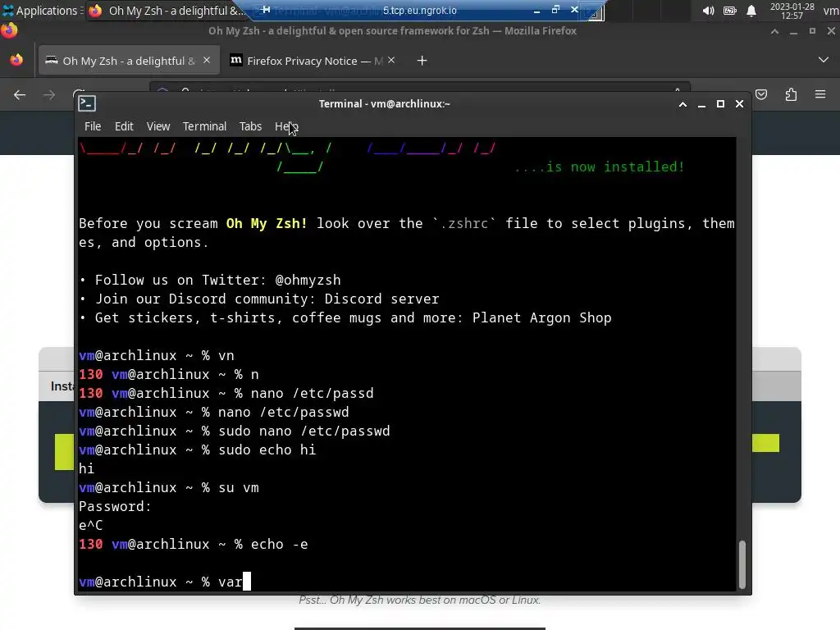Click the 'echo -e' command line
This screenshot has width=840, height=630.
[194, 545]
